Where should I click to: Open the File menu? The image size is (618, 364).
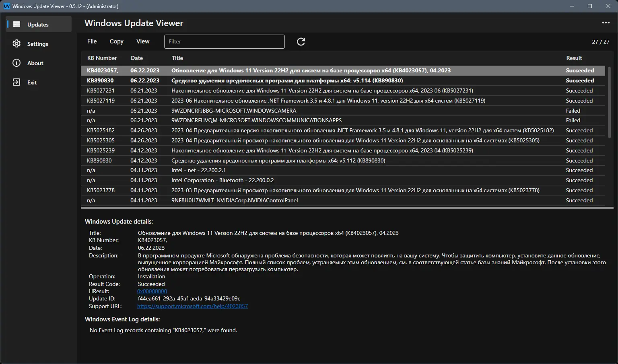coord(92,41)
